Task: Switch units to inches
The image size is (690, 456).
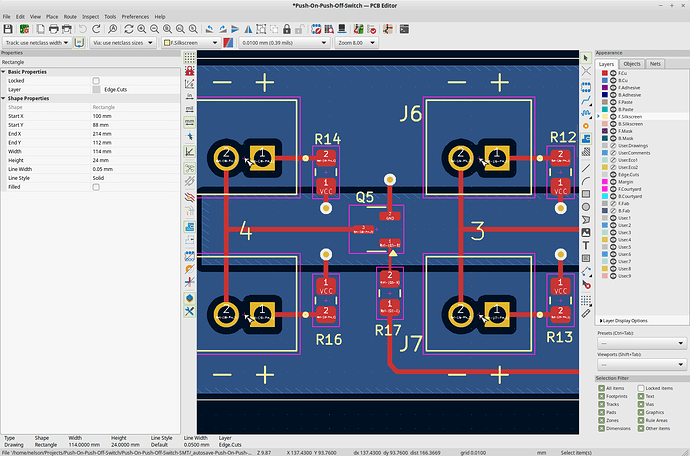Action: pos(189,96)
